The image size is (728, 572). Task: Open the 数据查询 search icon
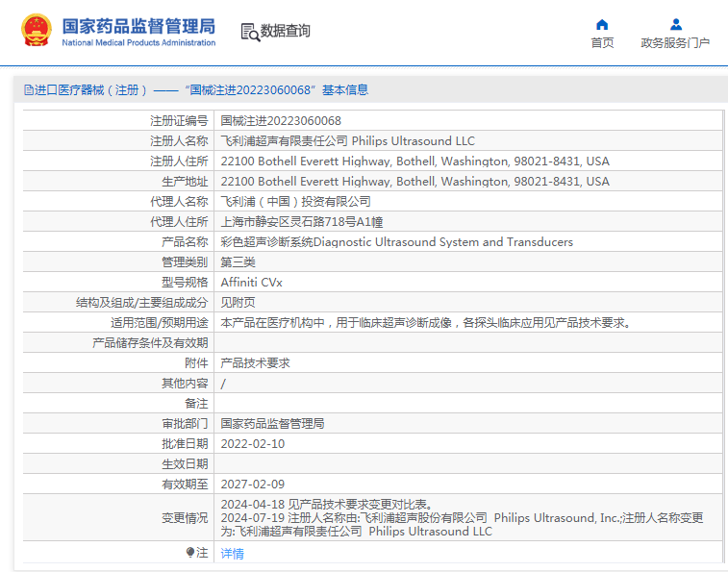click(250, 32)
